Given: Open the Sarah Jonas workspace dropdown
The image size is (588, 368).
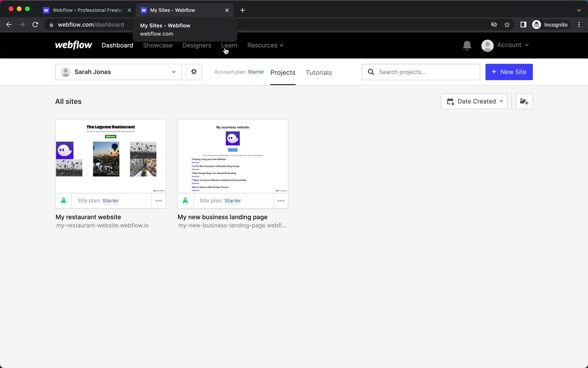Looking at the screenshot, I should (118, 72).
